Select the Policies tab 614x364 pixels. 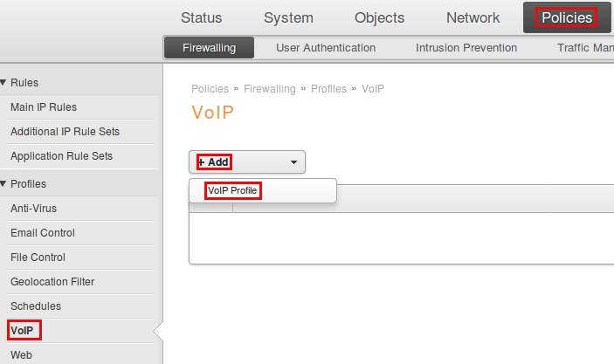pos(567,17)
